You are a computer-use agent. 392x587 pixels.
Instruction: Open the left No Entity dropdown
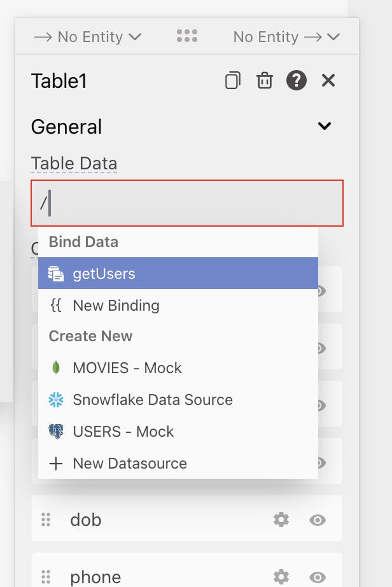(x=87, y=37)
